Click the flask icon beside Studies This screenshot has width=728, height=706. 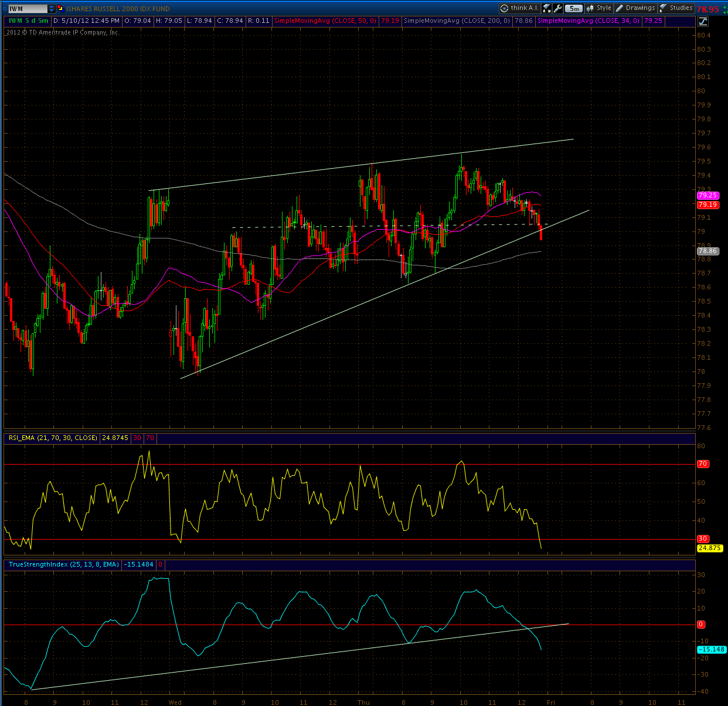click(x=664, y=8)
